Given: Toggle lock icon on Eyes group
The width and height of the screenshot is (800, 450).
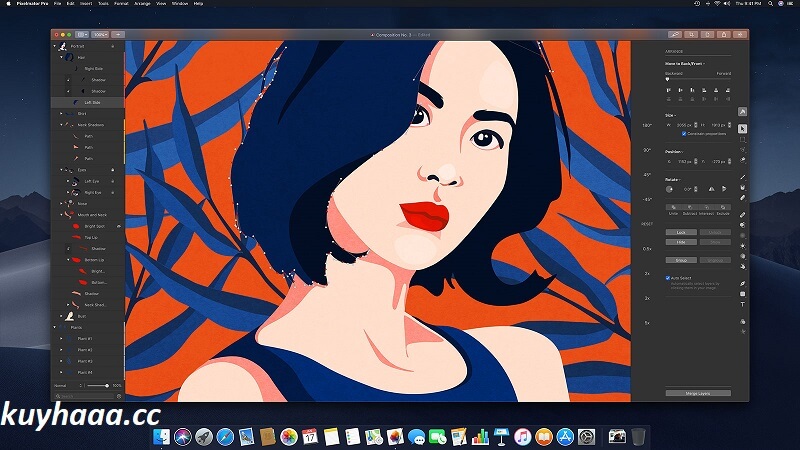Looking at the screenshot, I should click(x=113, y=170).
